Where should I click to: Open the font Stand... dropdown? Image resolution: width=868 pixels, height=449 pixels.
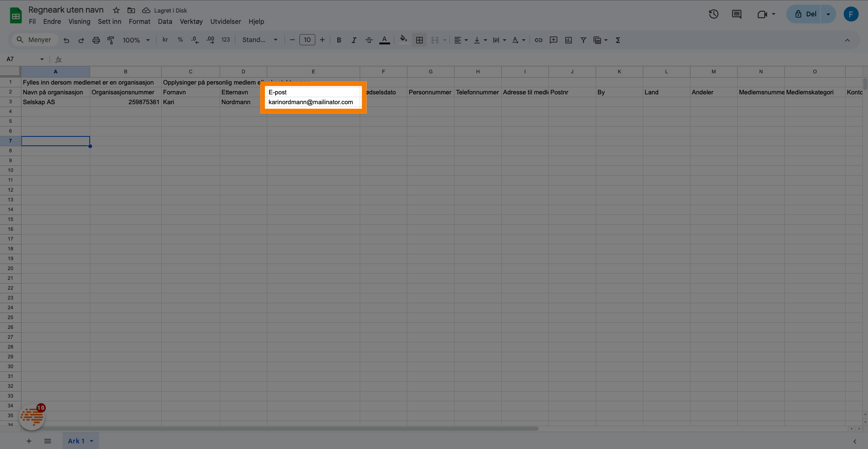[x=260, y=40]
